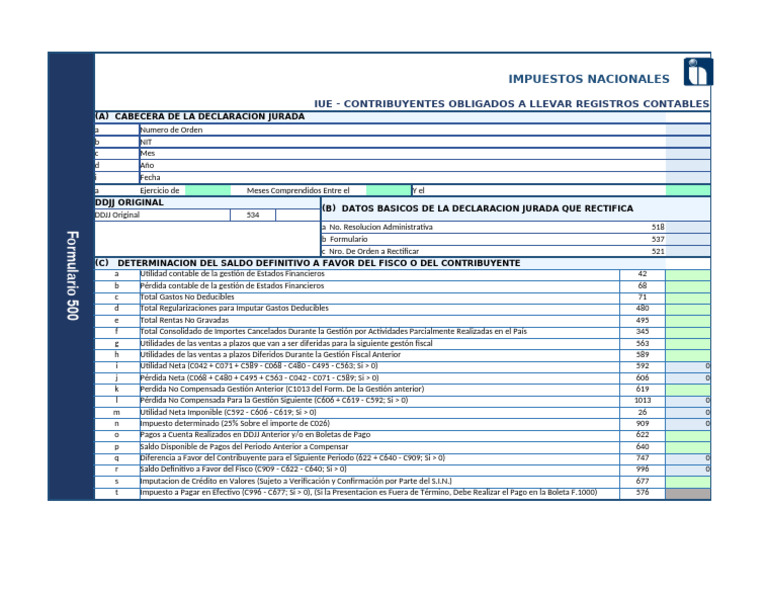This screenshot has width=768, height=594.
Task: Select the green Ejercicio de input cell
Action: click(x=208, y=190)
